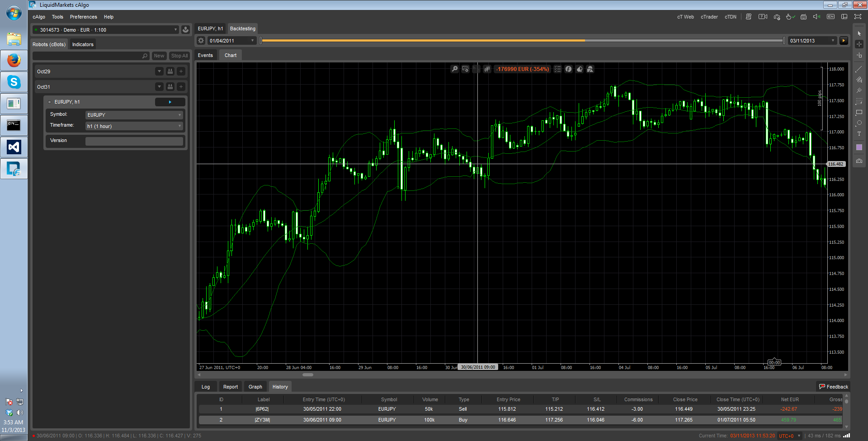Image resolution: width=868 pixels, height=441 pixels.
Task: Open the trading account selector dropdown
Action: (106, 30)
